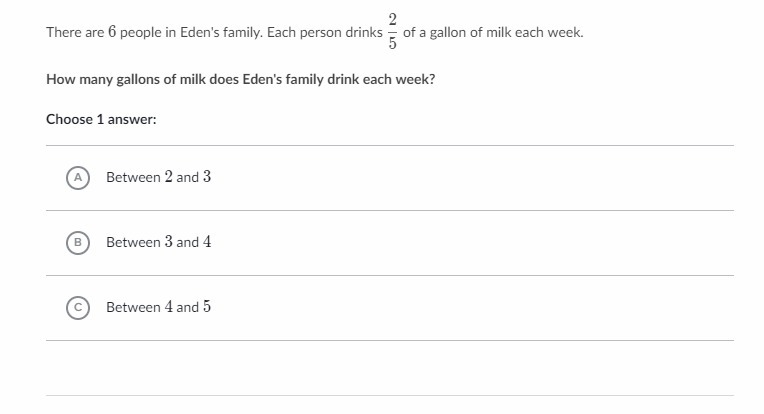This screenshot has width=764, height=414.
Task: Click the "Choose 1 answer:" prompt
Action: click(x=101, y=119)
